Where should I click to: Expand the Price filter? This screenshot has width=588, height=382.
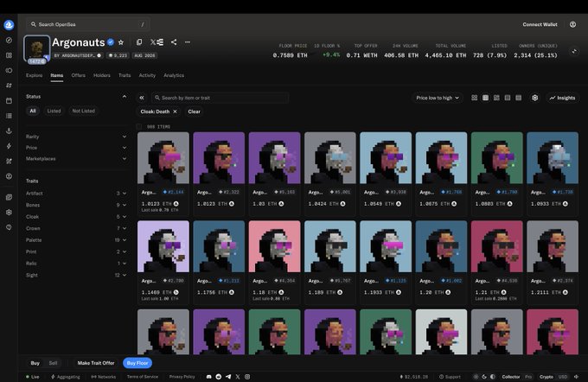point(75,148)
